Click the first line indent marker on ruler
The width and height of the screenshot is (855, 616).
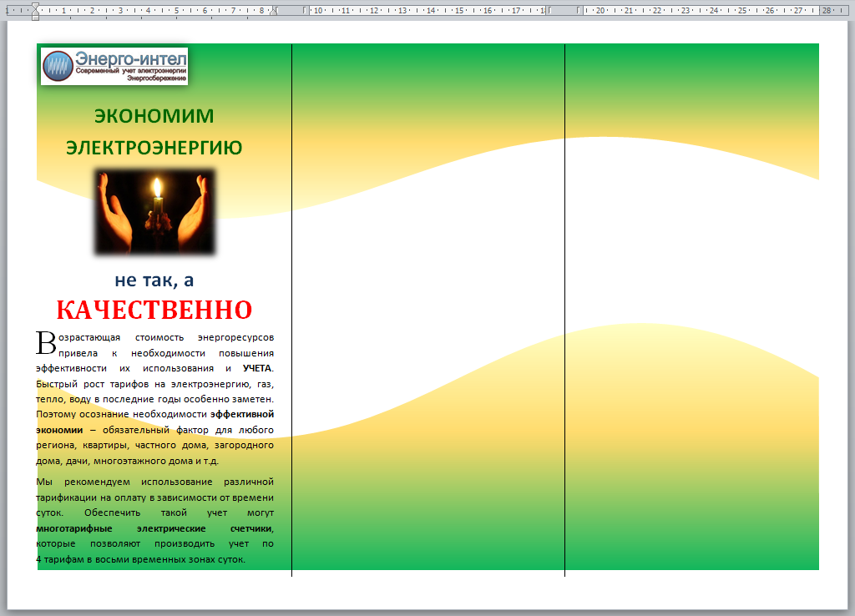tap(34, 7)
